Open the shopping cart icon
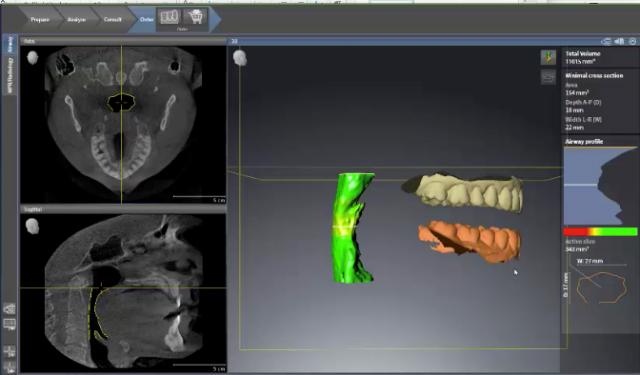The image size is (640, 375). 195,17
